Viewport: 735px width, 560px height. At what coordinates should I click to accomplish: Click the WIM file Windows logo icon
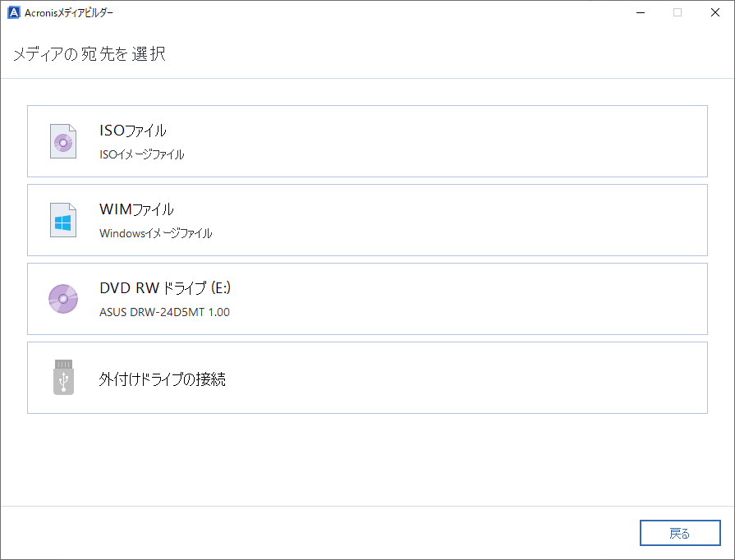63,220
